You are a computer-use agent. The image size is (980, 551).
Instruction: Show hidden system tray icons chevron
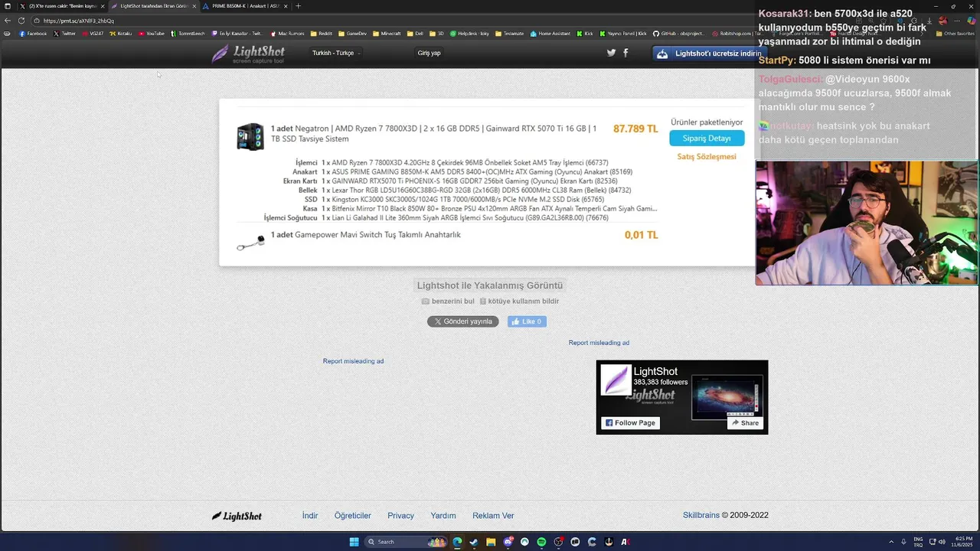pyautogui.click(x=891, y=542)
